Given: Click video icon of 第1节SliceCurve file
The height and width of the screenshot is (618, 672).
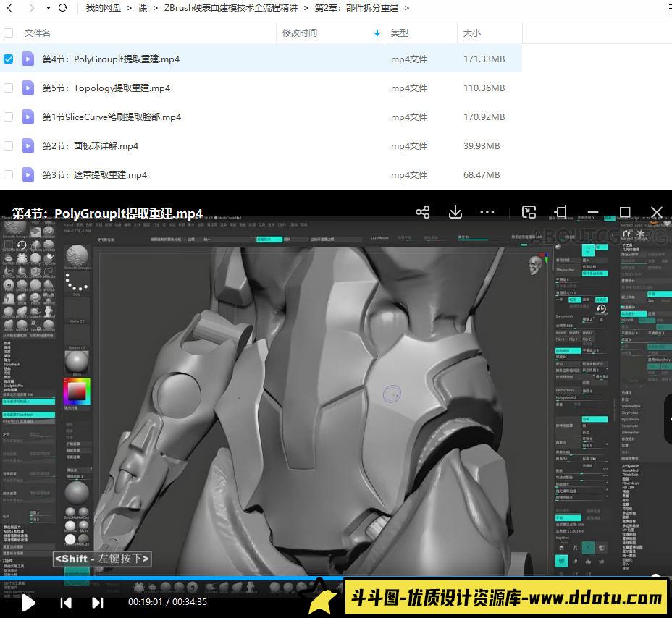Looking at the screenshot, I should click(28, 117).
